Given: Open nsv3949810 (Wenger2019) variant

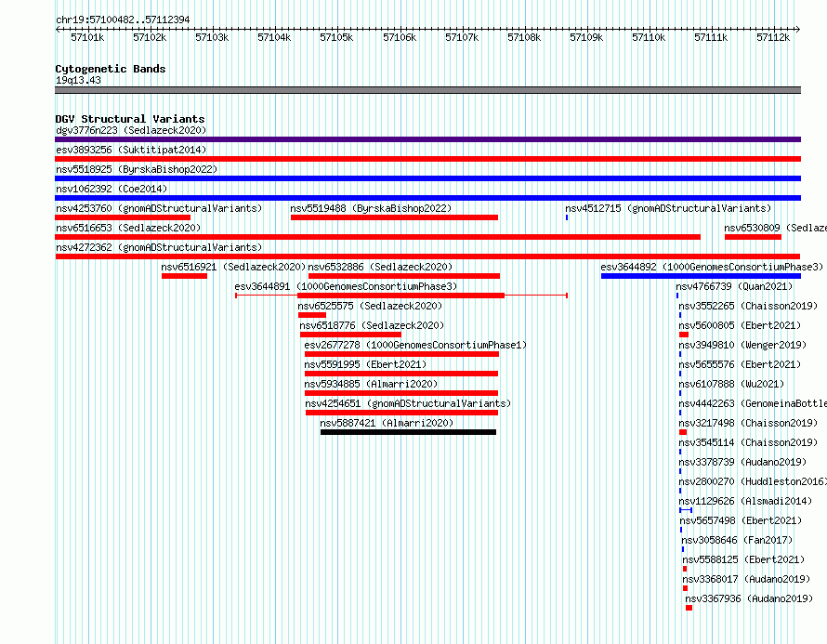Looking at the screenshot, I should pyautogui.click(x=742, y=345).
